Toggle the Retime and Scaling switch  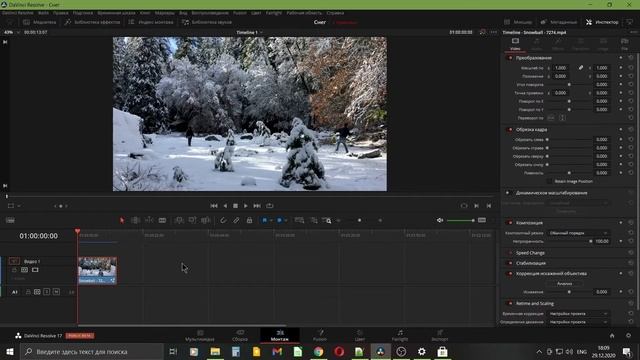point(510,303)
